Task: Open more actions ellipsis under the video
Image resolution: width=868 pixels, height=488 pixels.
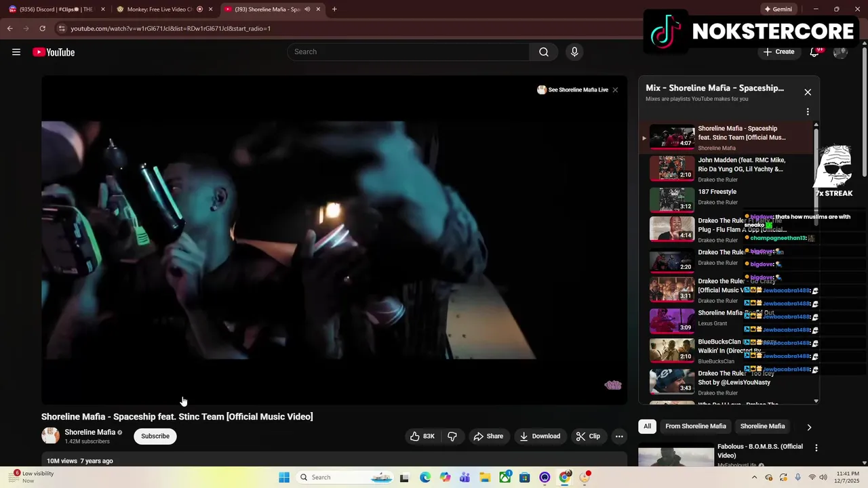Action: tap(619, 436)
